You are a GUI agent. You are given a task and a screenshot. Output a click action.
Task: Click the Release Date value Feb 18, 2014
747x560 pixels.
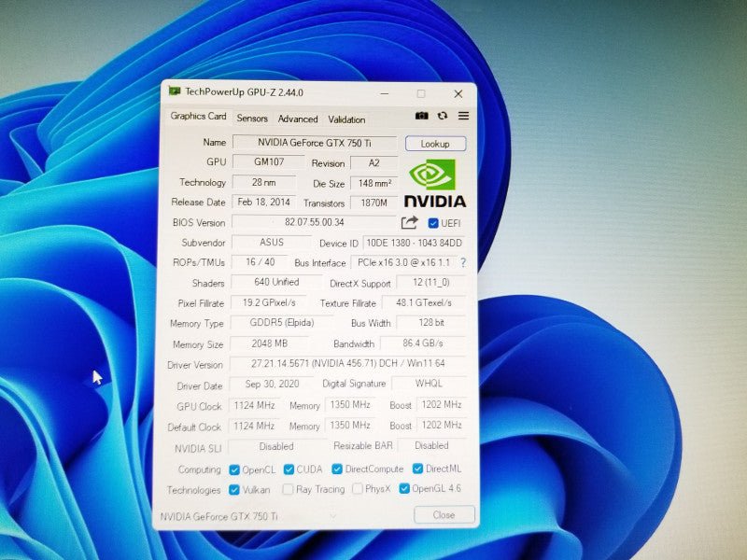tap(264, 202)
